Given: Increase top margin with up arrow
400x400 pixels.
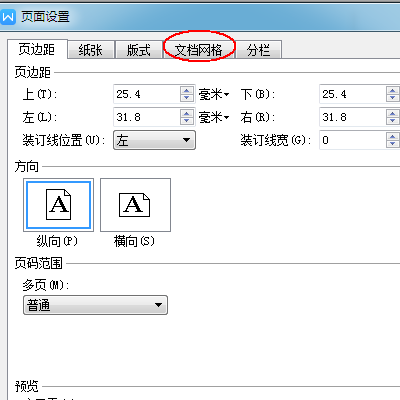Looking at the screenshot, I should point(187,91).
